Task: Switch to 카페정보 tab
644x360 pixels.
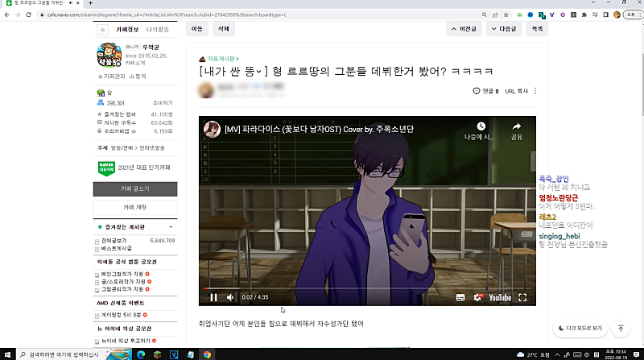Action: [127, 30]
